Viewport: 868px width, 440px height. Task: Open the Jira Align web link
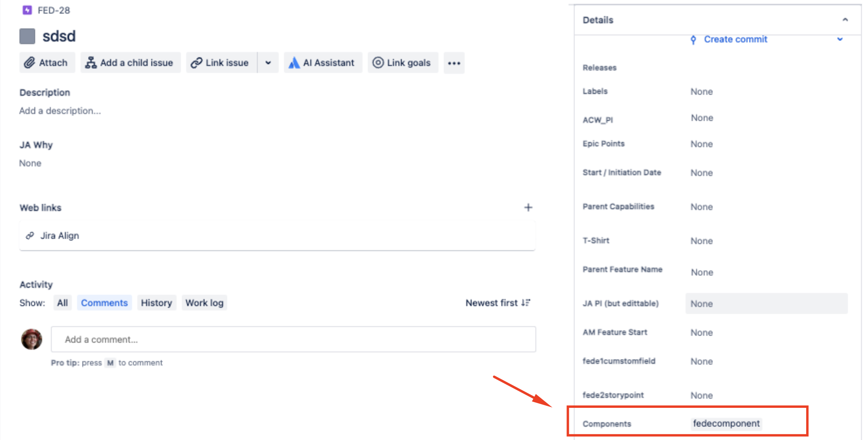tap(60, 235)
